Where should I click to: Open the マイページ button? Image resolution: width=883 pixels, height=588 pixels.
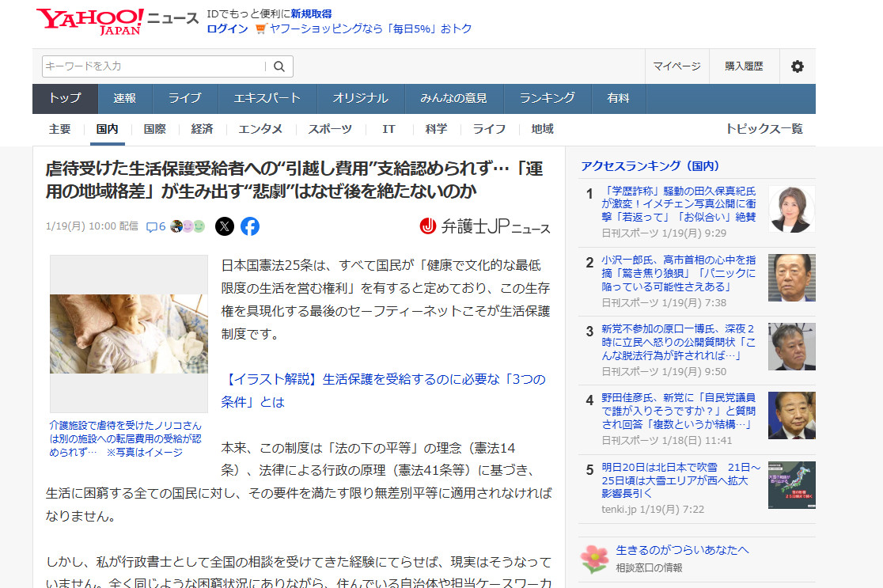676,66
